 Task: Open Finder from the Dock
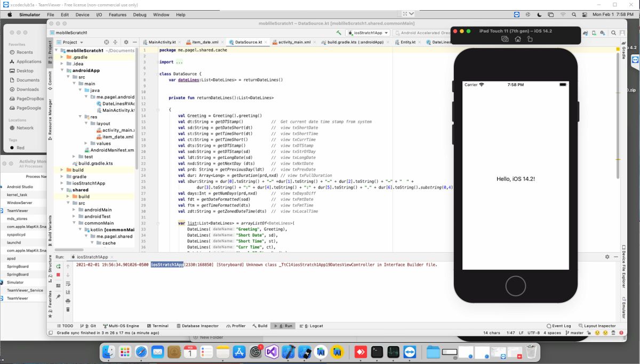point(108,352)
